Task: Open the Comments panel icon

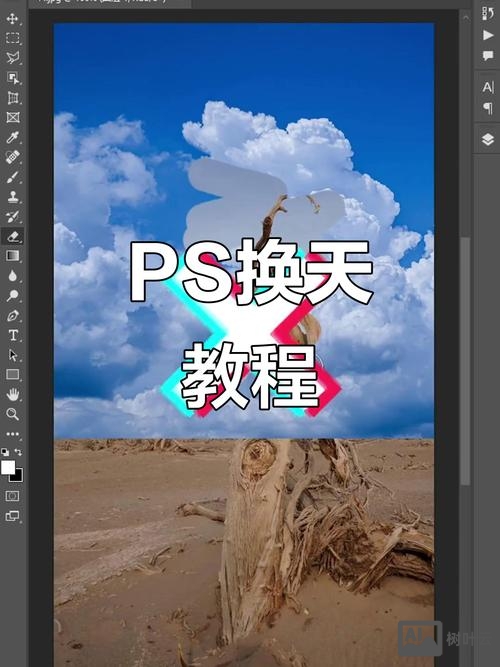Action: point(488,55)
